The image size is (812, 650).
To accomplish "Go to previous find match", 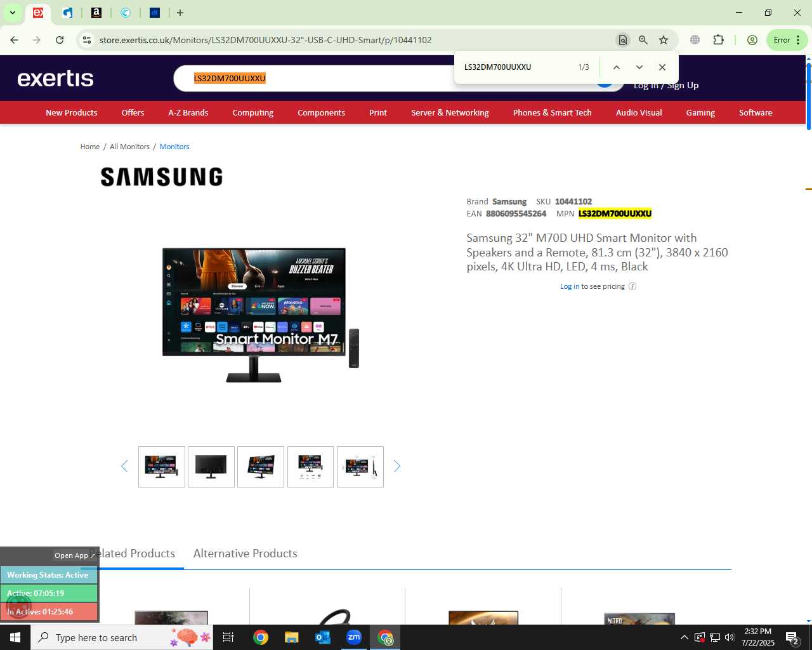I will tap(616, 67).
